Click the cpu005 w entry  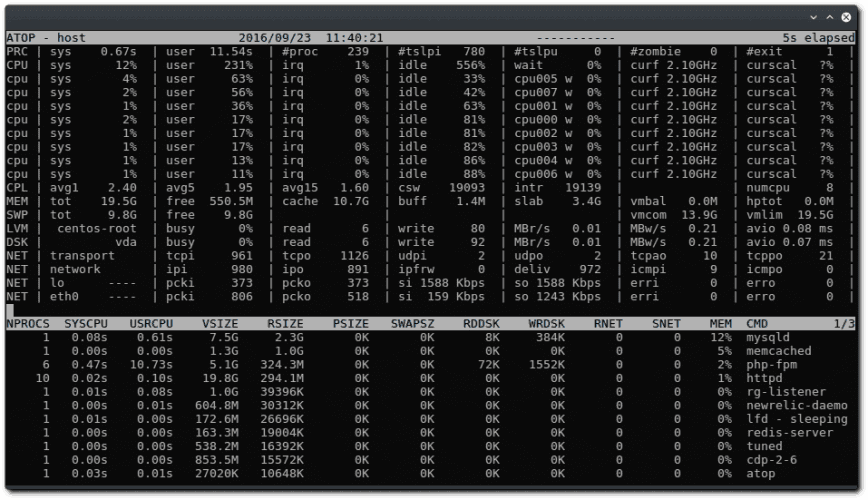click(542, 79)
